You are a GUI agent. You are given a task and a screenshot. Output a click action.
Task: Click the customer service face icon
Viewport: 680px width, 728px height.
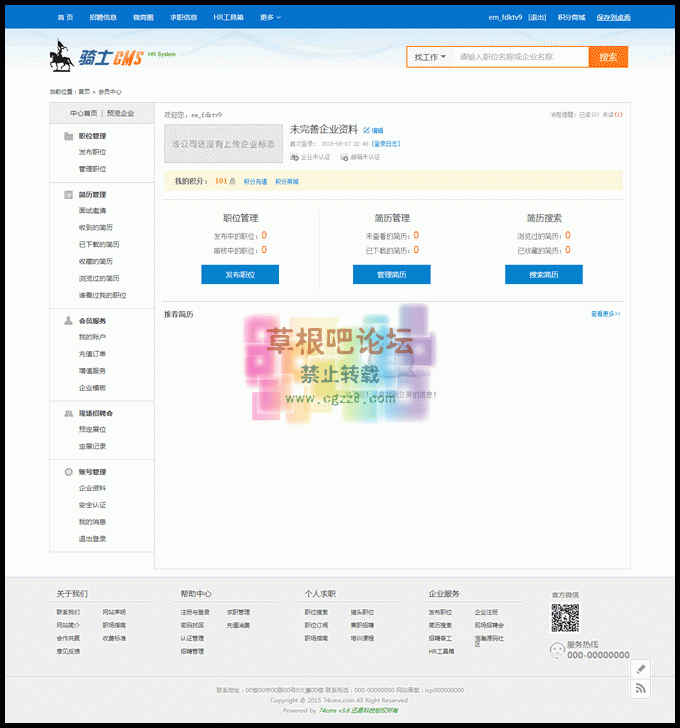(557, 650)
